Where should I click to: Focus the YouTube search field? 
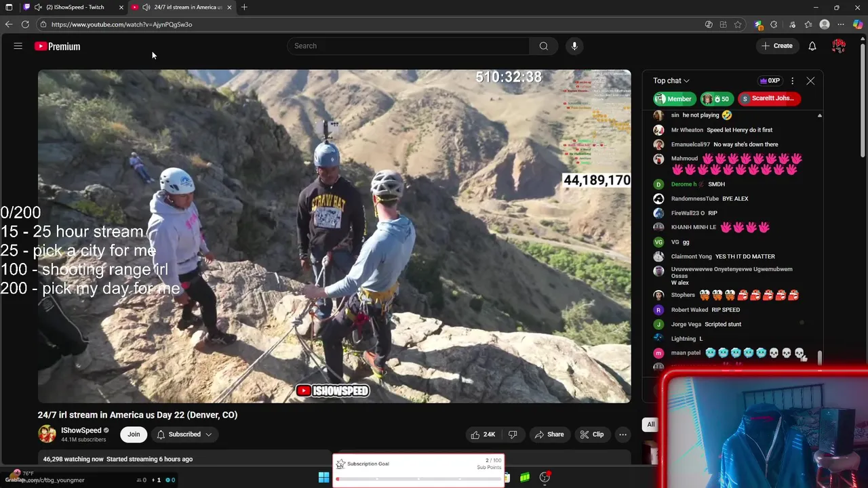click(x=409, y=46)
